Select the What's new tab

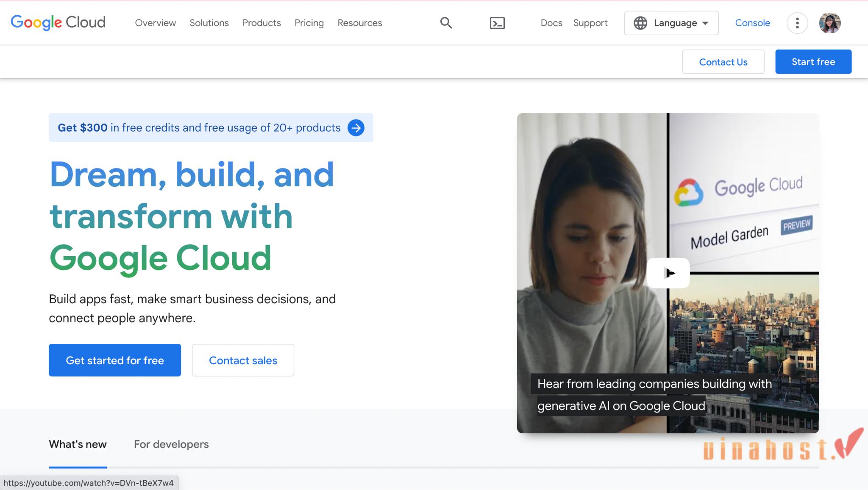pos(78,444)
